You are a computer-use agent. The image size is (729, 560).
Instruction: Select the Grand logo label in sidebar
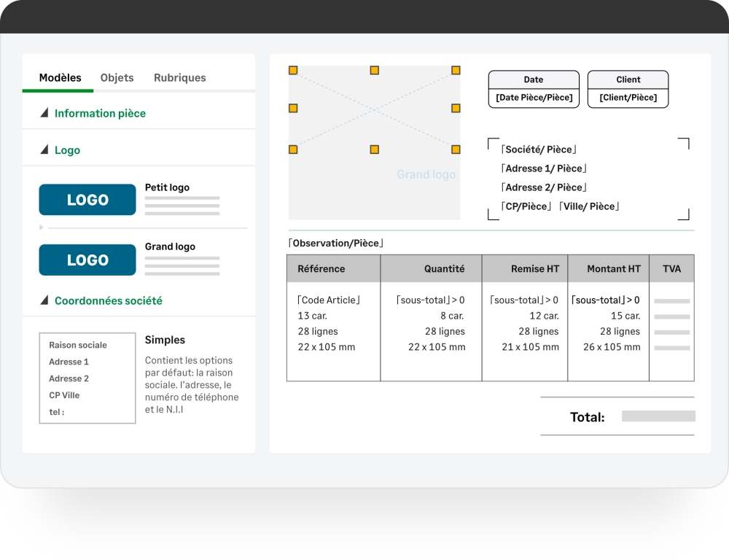click(x=170, y=246)
